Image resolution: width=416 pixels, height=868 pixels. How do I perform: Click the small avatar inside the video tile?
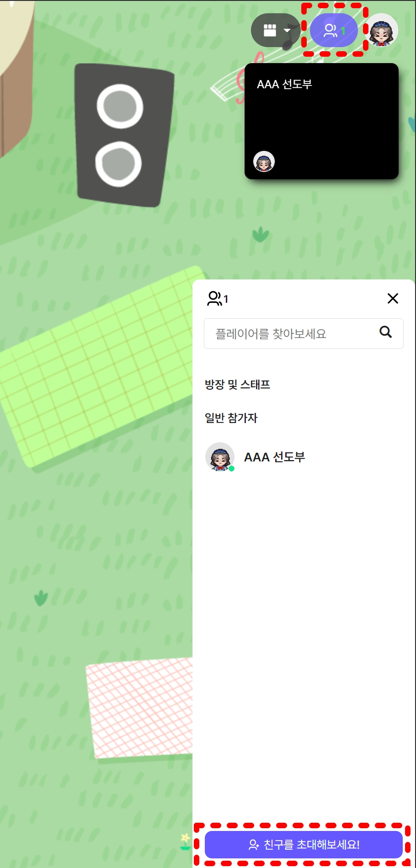(x=264, y=161)
